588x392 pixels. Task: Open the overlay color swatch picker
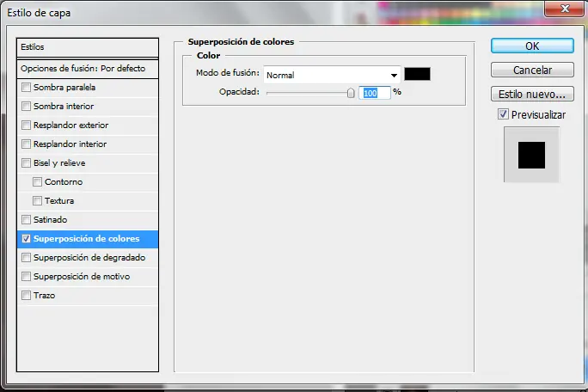pos(417,74)
